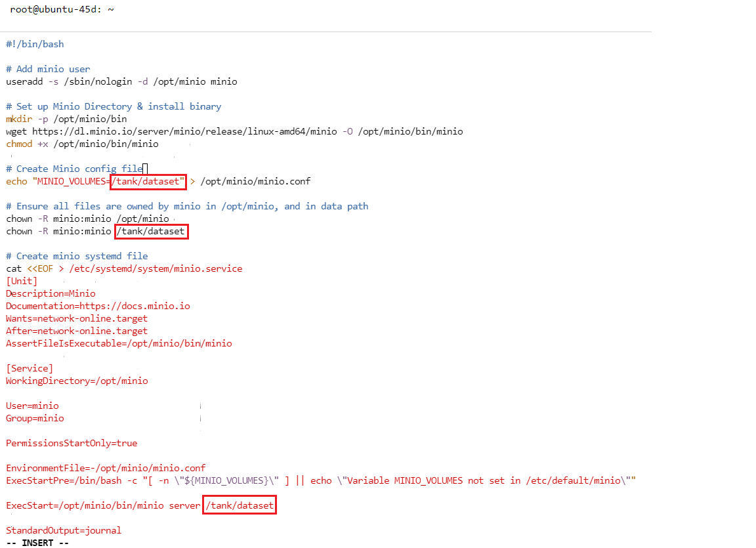Screen dimensions: 756x548
Task: Click the '[Unit]' section header
Action: click(x=22, y=281)
